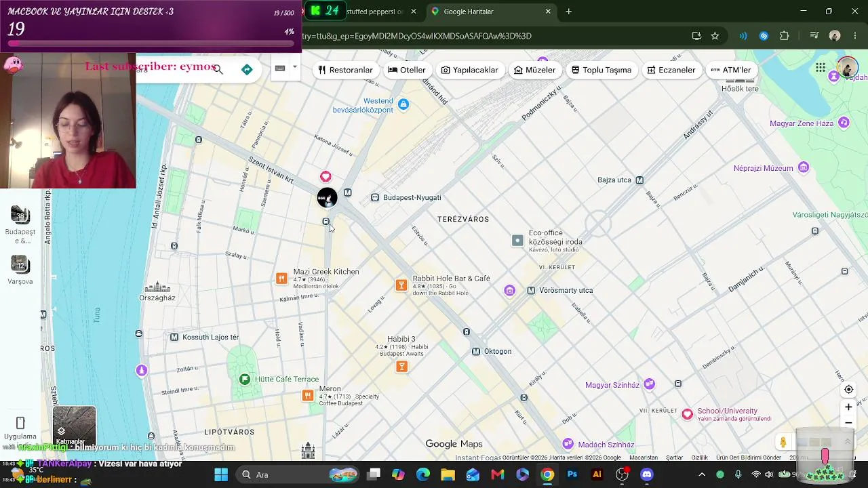Zoom out on the map
Viewport: 868px width, 488px height.
click(848, 422)
